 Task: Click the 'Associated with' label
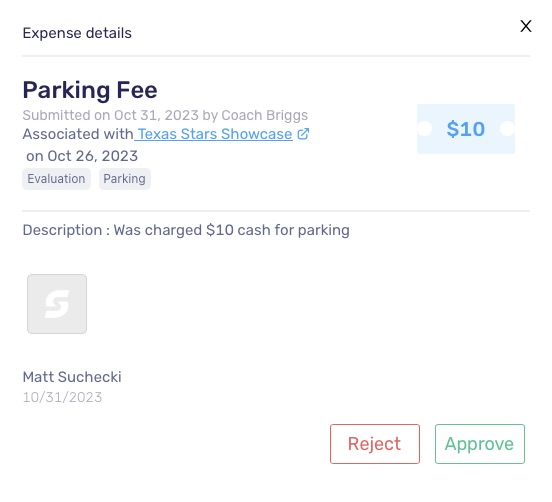tap(78, 134)
